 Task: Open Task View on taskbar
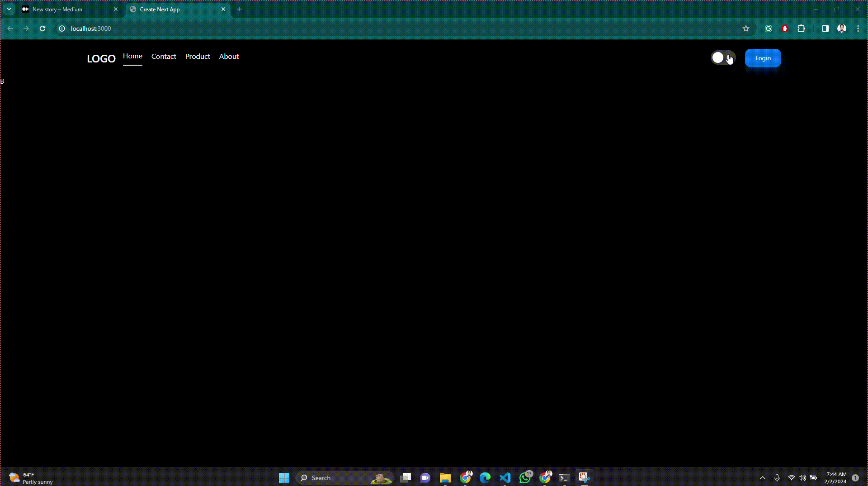tap(406, 478)
